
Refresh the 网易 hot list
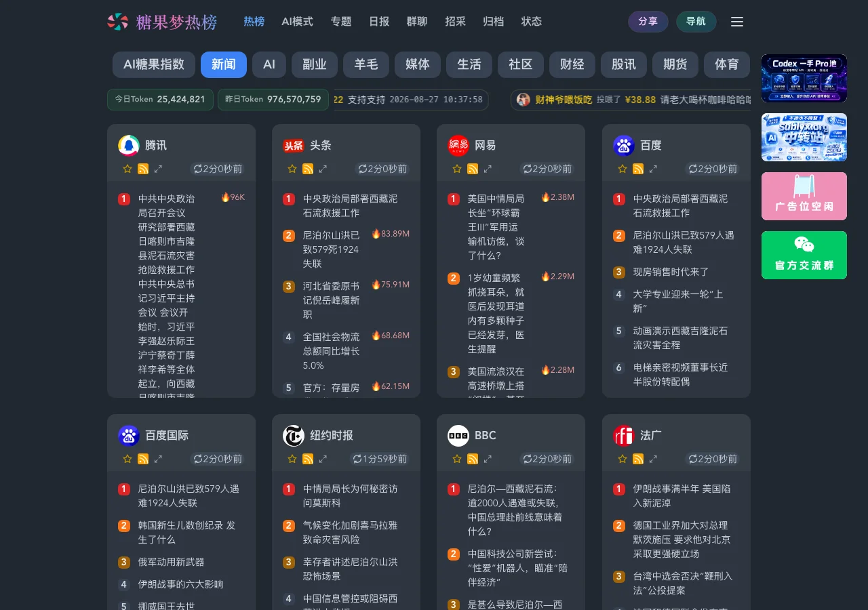pyautogui.click(x=547, y=169)
